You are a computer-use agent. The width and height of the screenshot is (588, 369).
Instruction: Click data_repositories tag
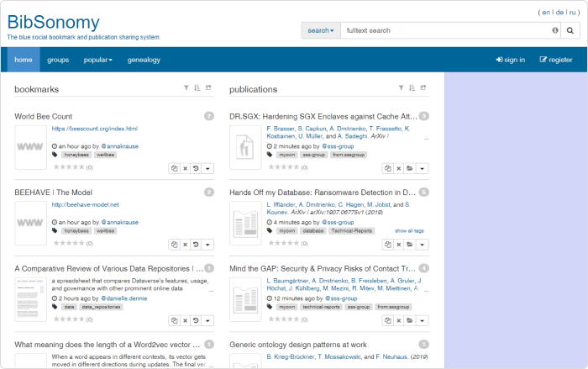point(101,307)
